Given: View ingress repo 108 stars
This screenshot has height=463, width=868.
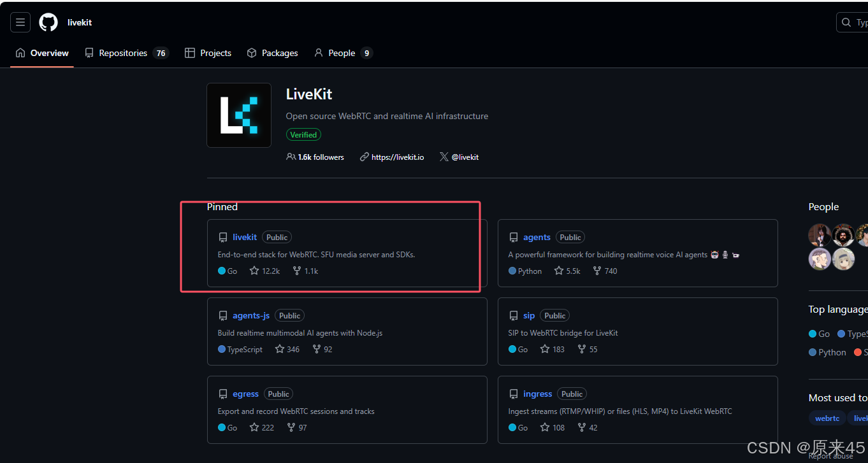Looking at the screenshot, I should coord(553,427).
